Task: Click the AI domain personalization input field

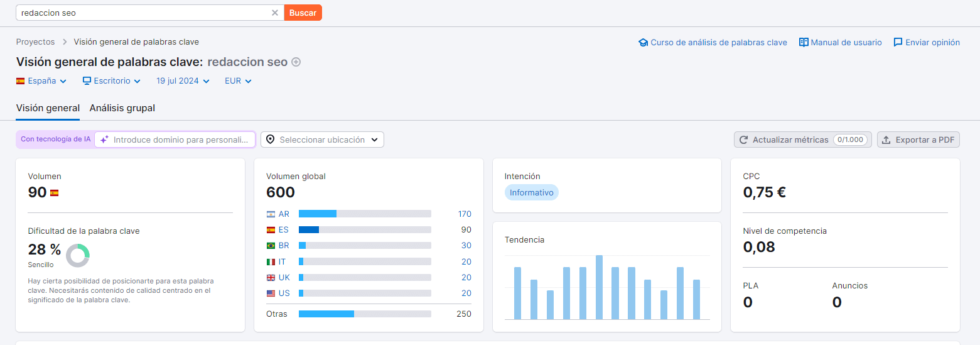Action: (175, 140)
